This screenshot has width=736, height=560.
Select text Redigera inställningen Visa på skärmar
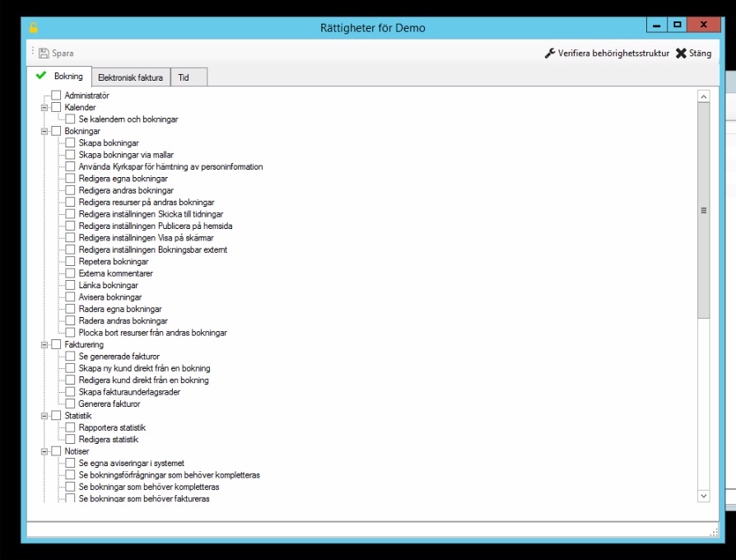click(146, 237)
